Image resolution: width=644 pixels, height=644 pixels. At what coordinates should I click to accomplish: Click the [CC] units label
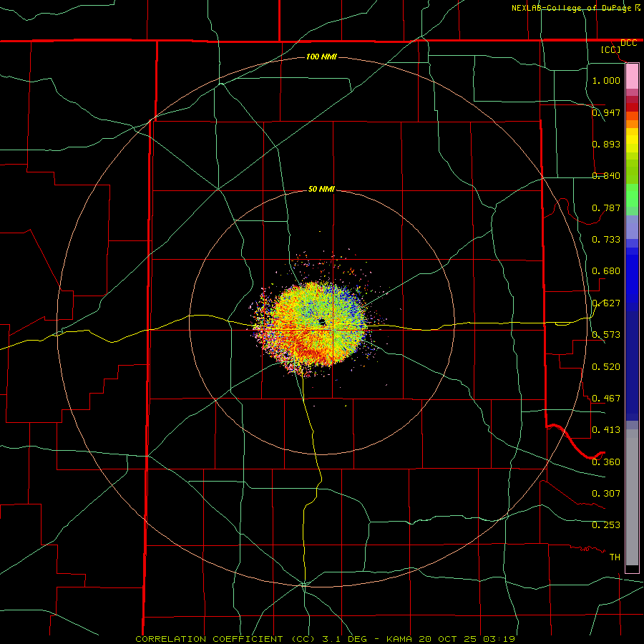611,50
